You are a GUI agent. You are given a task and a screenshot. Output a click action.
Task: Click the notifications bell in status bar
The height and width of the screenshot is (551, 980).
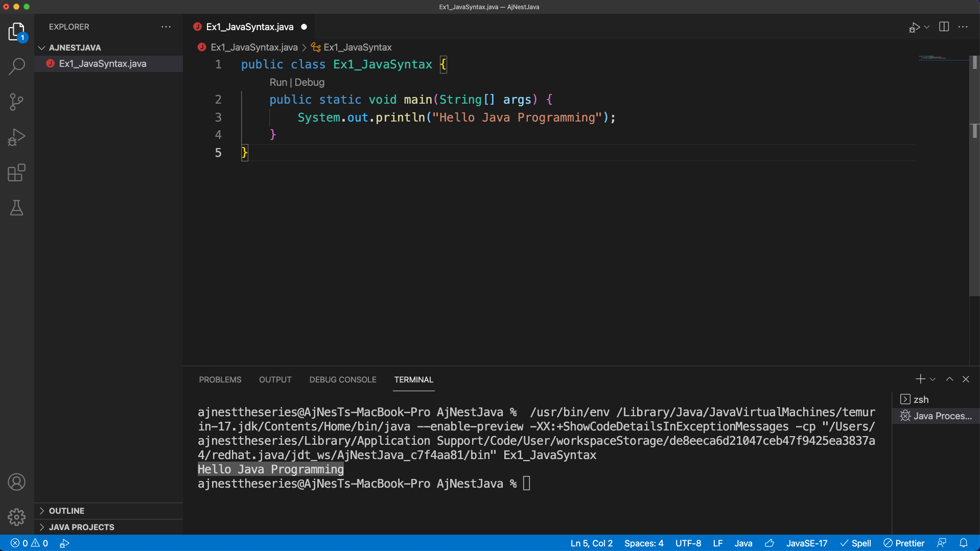tap(963, 543)
